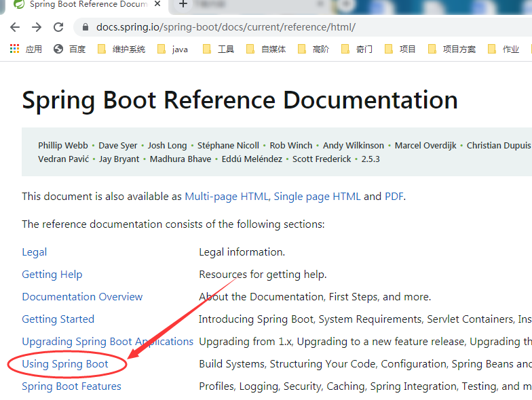The image size is (532, 400).
Task: Open the Multi-page HTML link
Action: [x=227, y=197]
